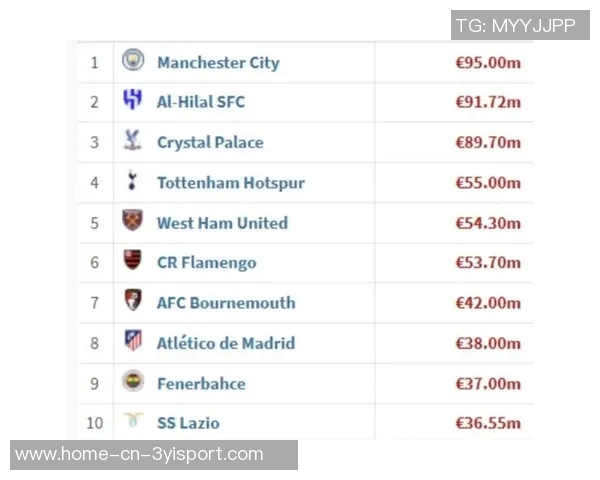Open the Crystal Palace club link

coord(210,143)
